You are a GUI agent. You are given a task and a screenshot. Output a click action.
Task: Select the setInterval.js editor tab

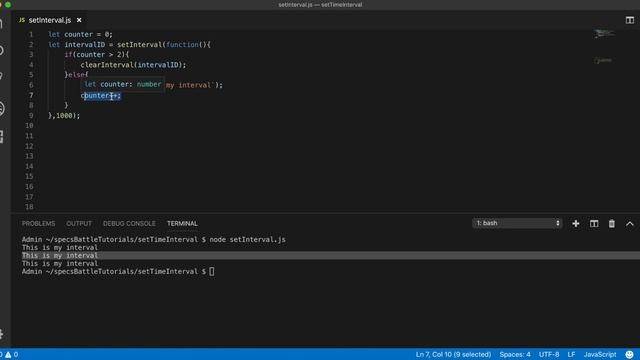(50, 20)
